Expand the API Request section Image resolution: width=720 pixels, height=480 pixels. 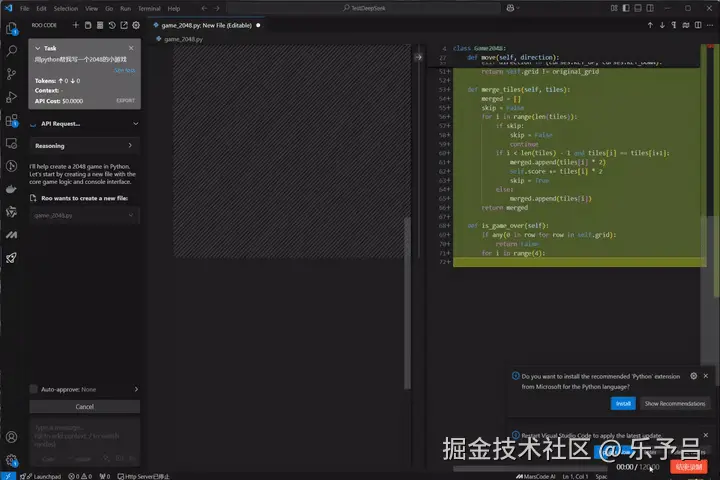pyautogui.click(x=135, y=124)
